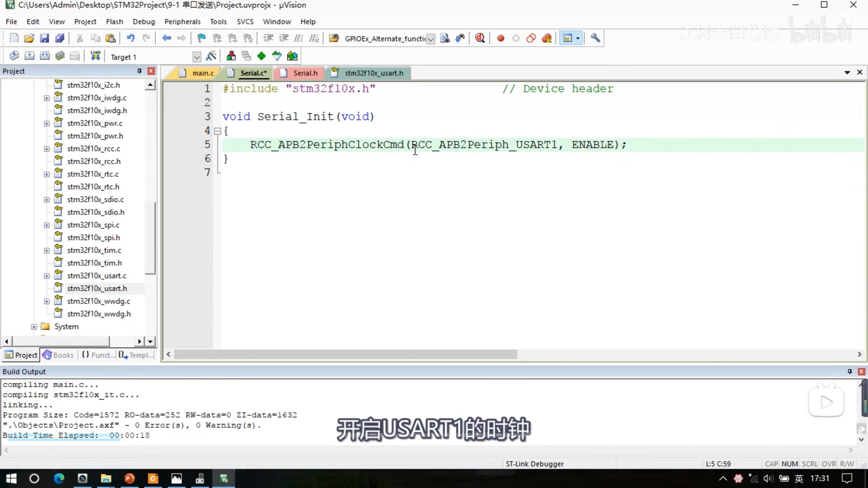Expand the stm32f10x_usart.c tree node
Viewport: 868px width, 488px height.
point(46,276)
